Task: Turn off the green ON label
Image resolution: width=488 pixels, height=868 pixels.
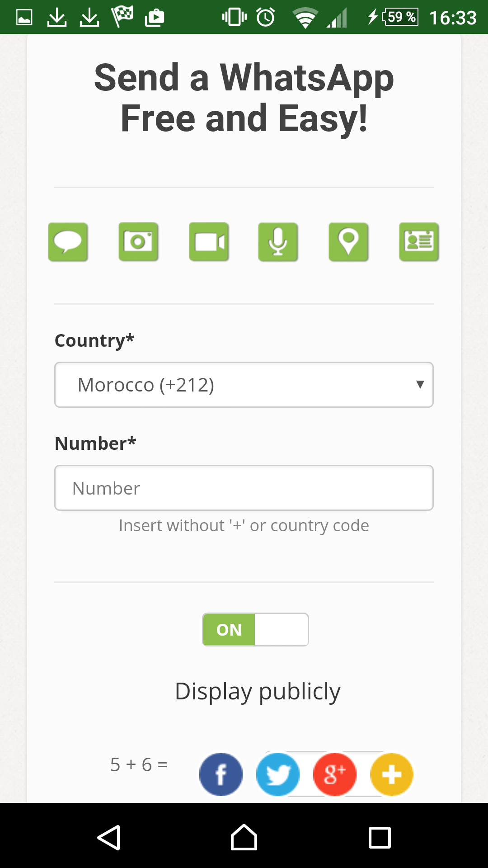Action: point(229,629)
